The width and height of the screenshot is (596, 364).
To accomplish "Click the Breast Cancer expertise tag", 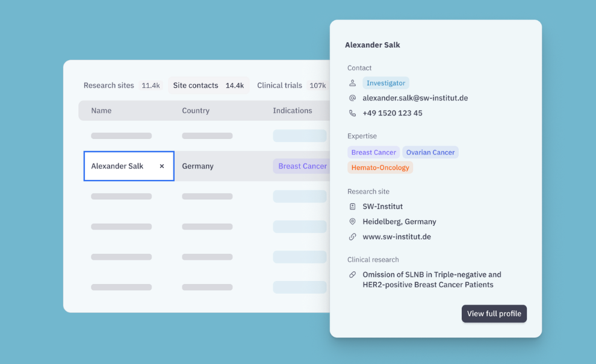I will [x=373, y=152].
